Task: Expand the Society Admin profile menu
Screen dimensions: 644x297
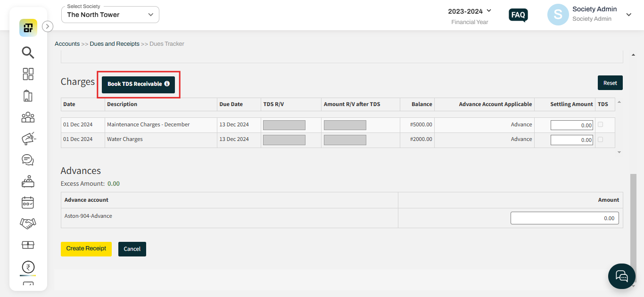Action: [x=629, y=15]
